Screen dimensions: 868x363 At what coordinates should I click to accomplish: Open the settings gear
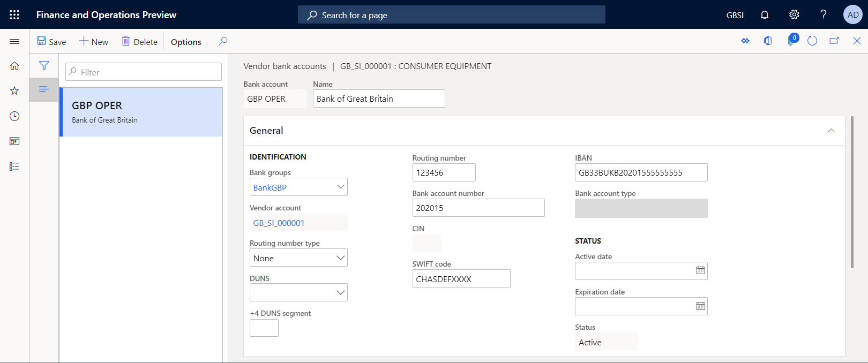point(794,14)
